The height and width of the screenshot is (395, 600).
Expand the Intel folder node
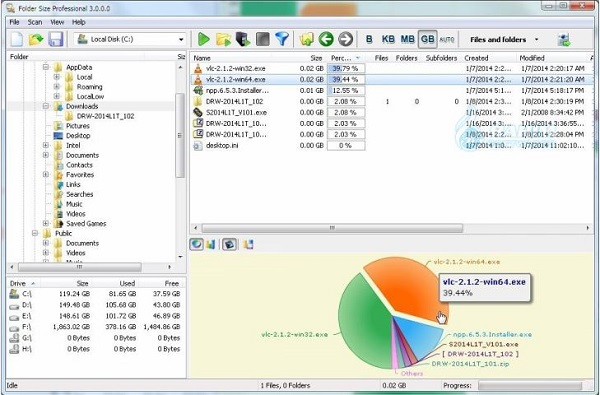click(46, 145)
